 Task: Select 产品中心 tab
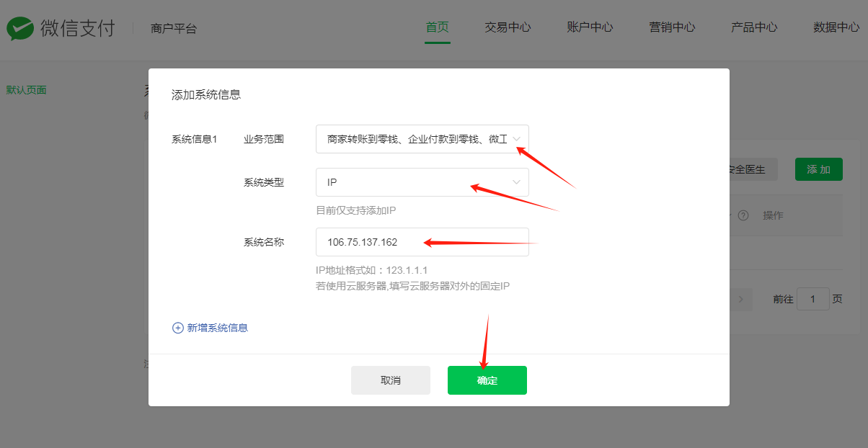[x=754, y=27]
